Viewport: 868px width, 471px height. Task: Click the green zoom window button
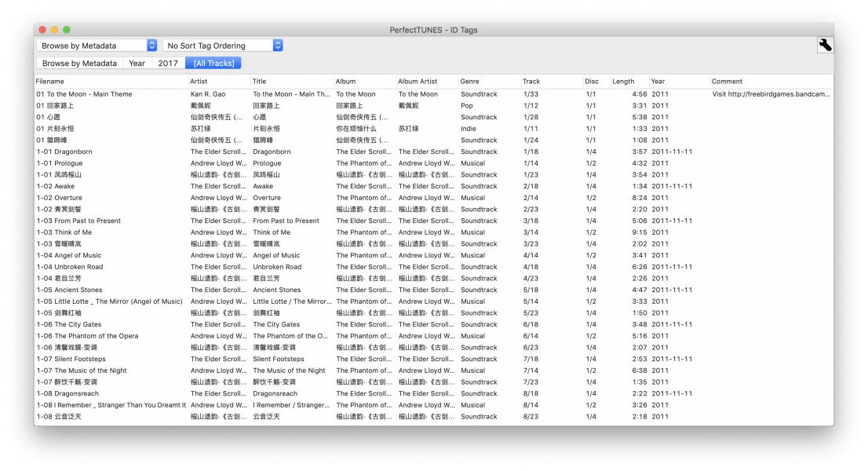[x=67, y=30]
